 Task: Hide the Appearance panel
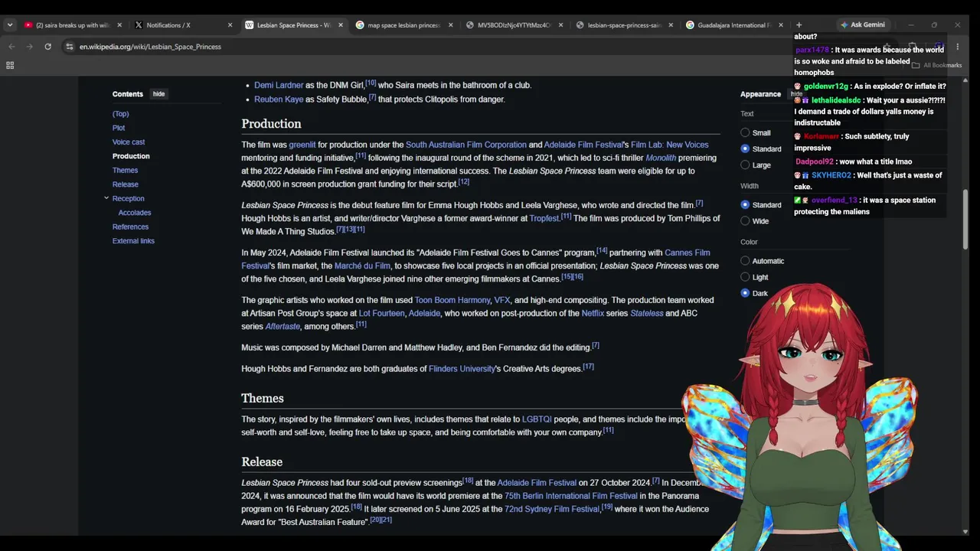796,94
